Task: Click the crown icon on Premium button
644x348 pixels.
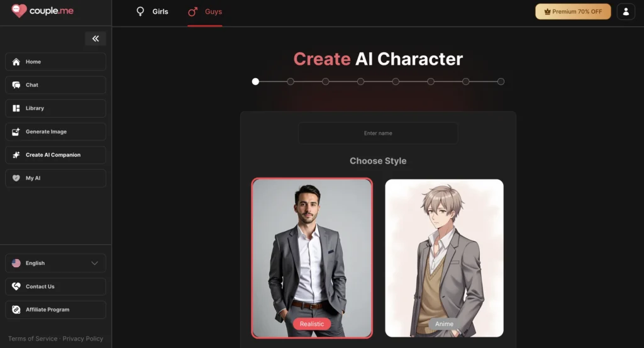Action: tap(547, 11)
